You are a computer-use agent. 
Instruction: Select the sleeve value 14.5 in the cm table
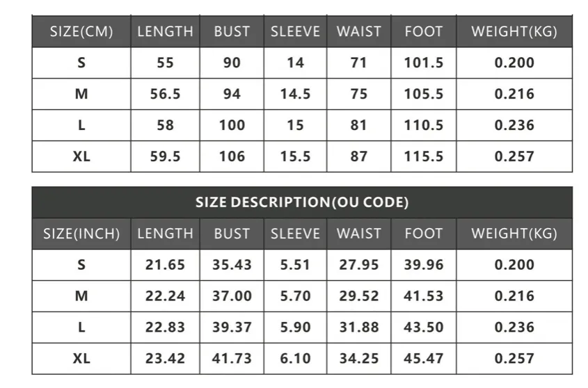[295, 94]
